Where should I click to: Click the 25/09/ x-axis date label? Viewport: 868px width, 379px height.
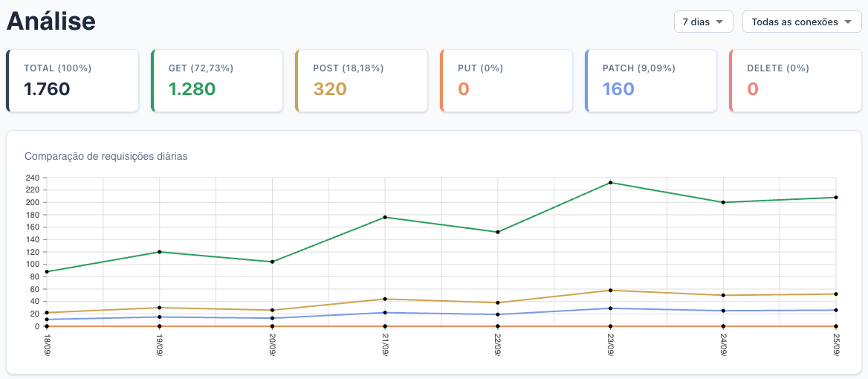tap(836, 345)
